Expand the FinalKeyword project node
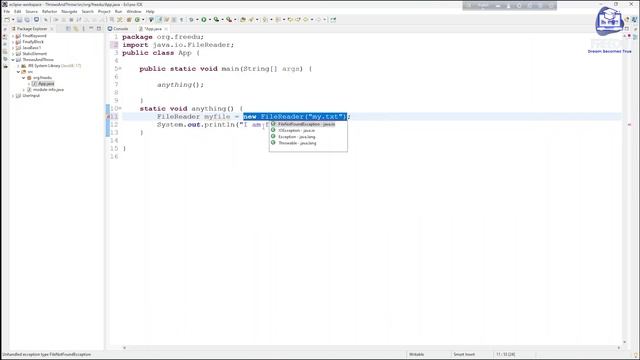 coord(13,36)
